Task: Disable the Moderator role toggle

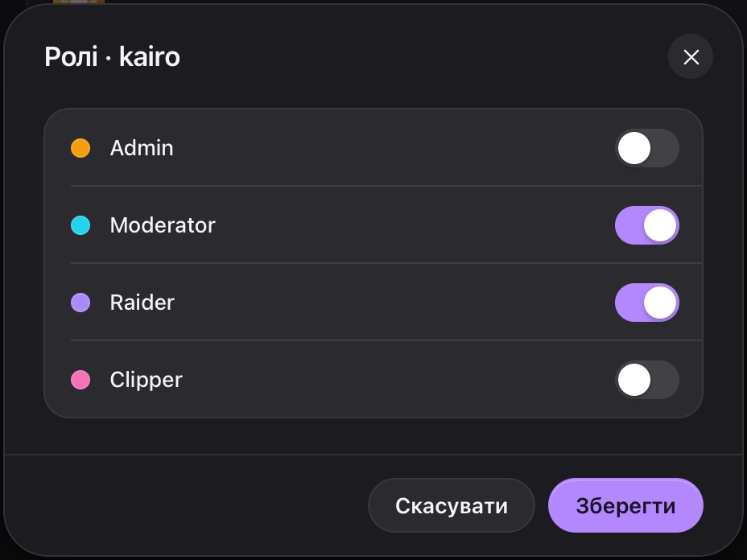Action: [x=647, y=225]
